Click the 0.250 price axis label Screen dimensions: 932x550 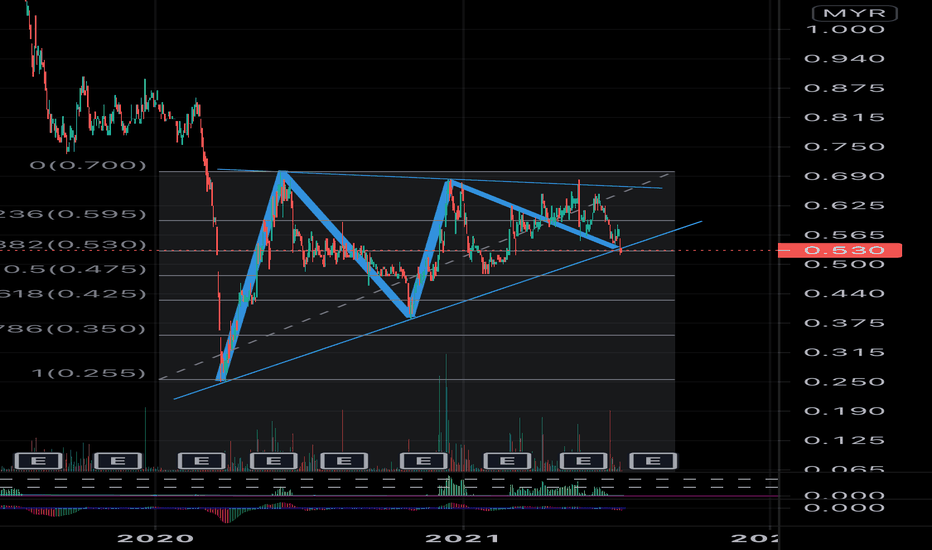click(845, 382)
